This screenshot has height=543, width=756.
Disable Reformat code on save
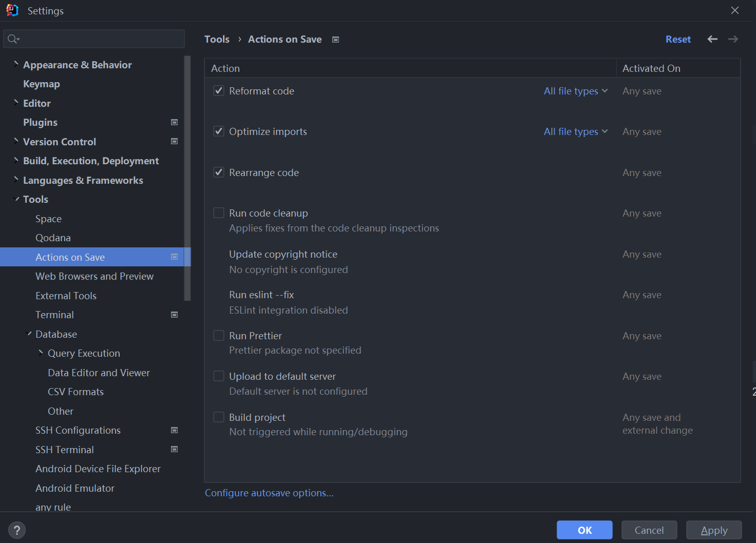[218, 90]
